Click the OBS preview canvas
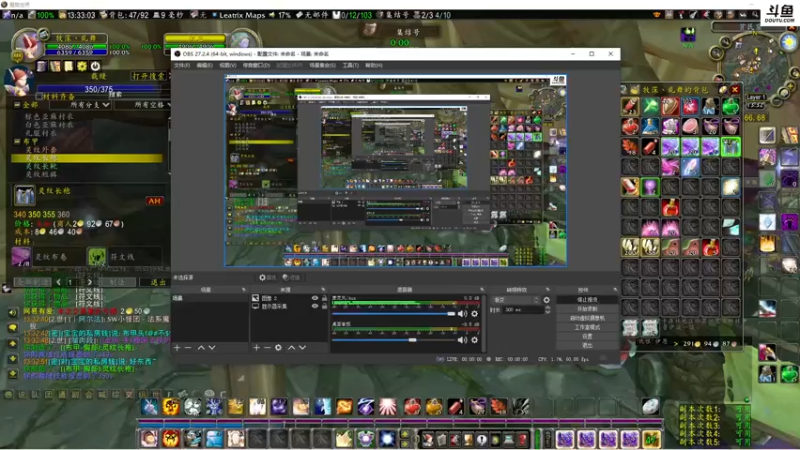 (x=395, y=171)
